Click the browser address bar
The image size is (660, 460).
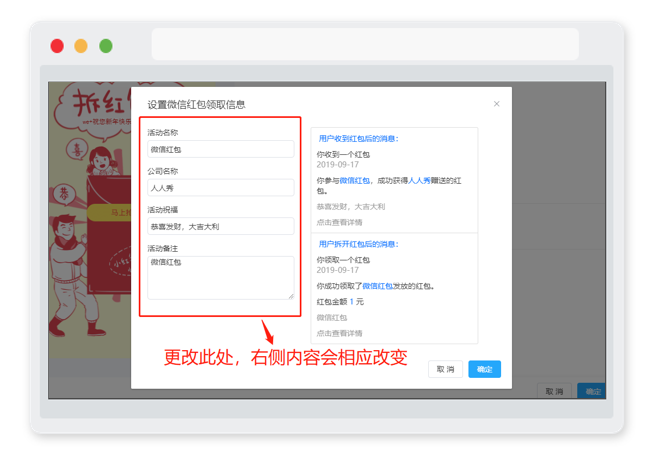[x=365, y=44]
